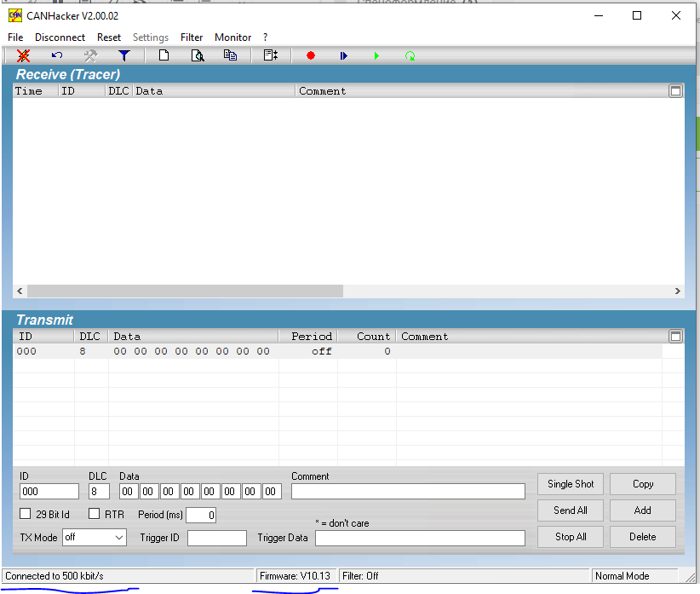Image resolution: width=700 pixels, height=594 pixels.
Task: Open filter using blue funnel icon
Action: (x=124, y=55)
